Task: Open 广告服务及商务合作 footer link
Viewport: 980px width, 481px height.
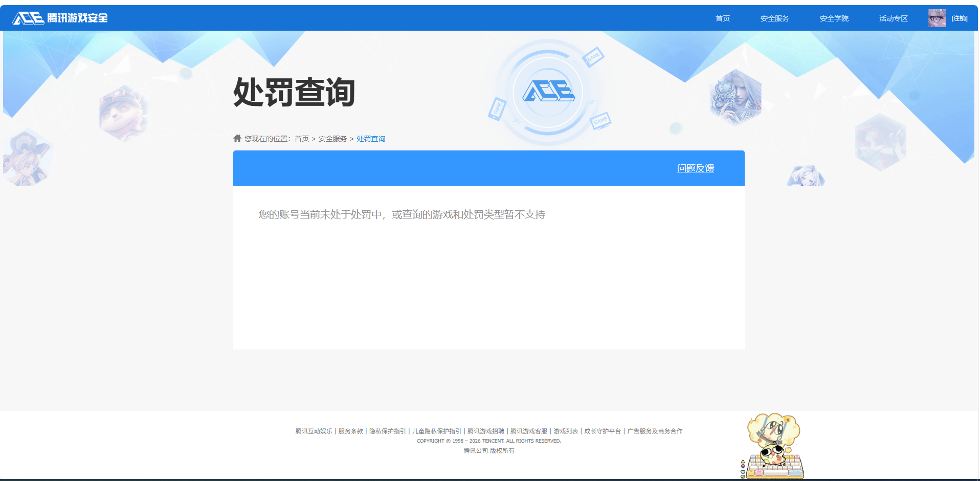Action: click(x=655, y=431)
